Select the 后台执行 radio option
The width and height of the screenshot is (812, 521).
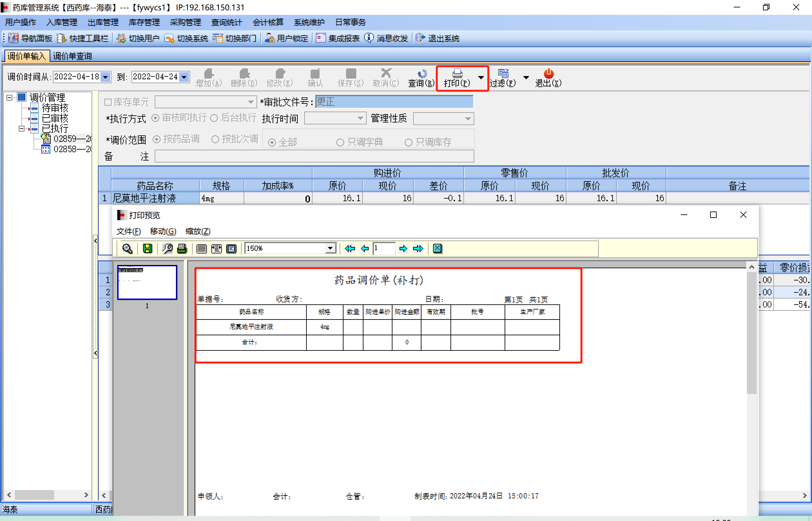tap(214, 118)
